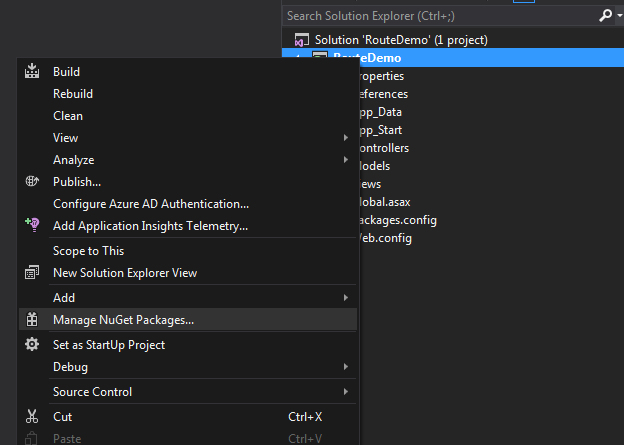
Task: Expand the Source Control submenu arrow
Action: [346, 392]
